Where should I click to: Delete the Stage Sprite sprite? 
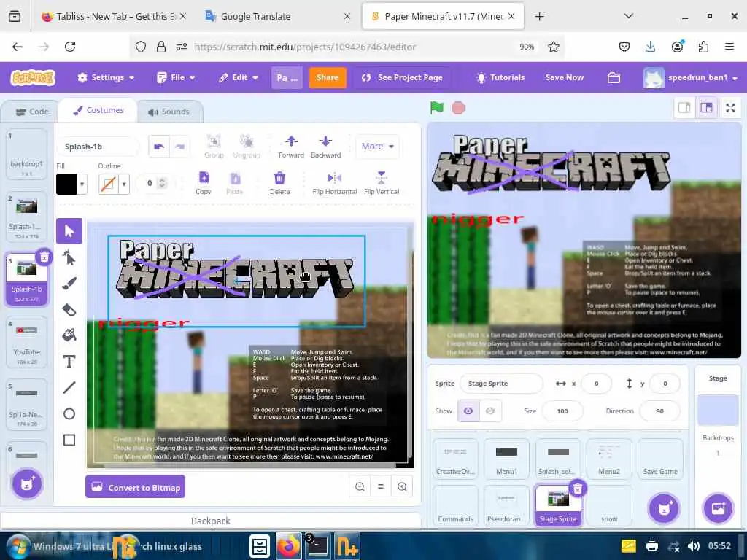(x=578, y=489)
